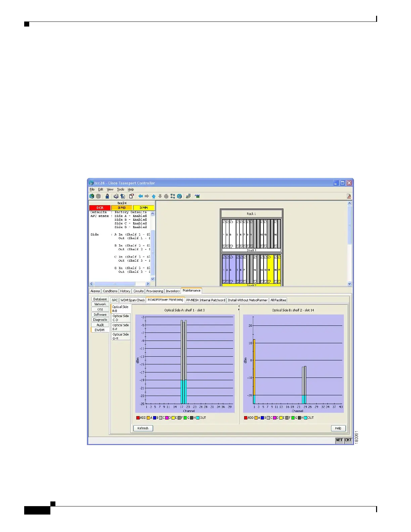Click the Help button below charts
The width and height of the screenshot is (411, 532).
coord(338,428)
